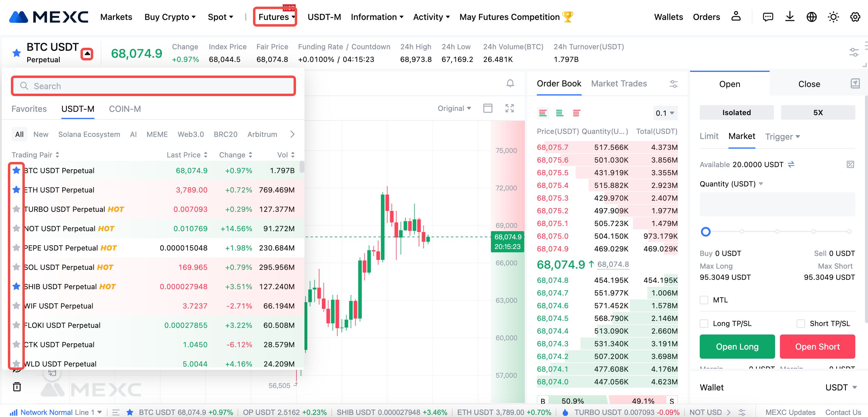Expand the 0.1 depth precision dropdown
The width and height of the screenshot is (868, 417).
click(x=665, y=113)
